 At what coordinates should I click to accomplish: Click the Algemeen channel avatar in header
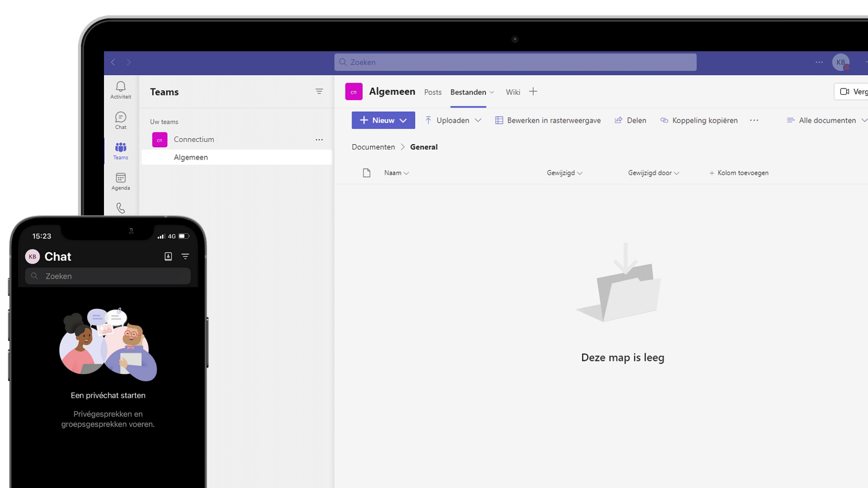click(x=354, y=92)
